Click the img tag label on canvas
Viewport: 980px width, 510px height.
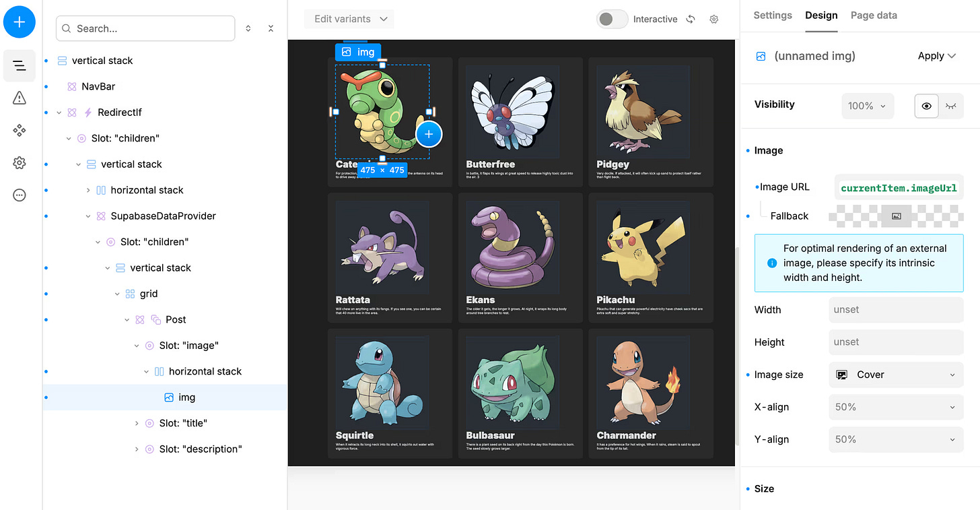click(358, 52)
